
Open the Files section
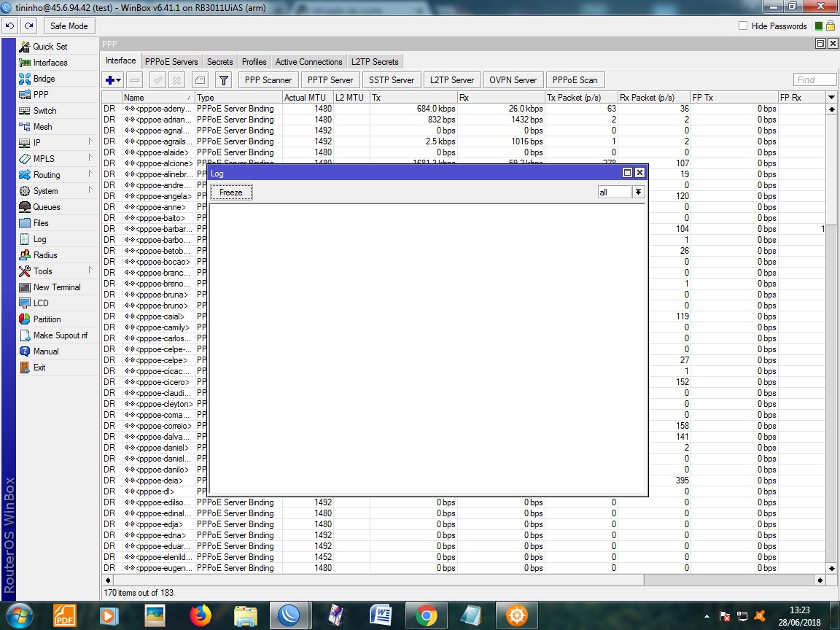pyautogui.click(x=41, y=223)
